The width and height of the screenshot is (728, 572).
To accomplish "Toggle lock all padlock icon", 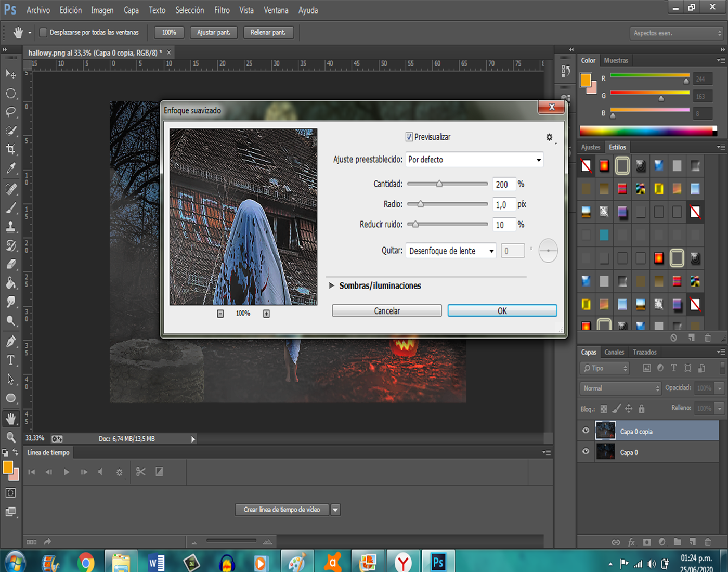I will click(x=642, y=409).
